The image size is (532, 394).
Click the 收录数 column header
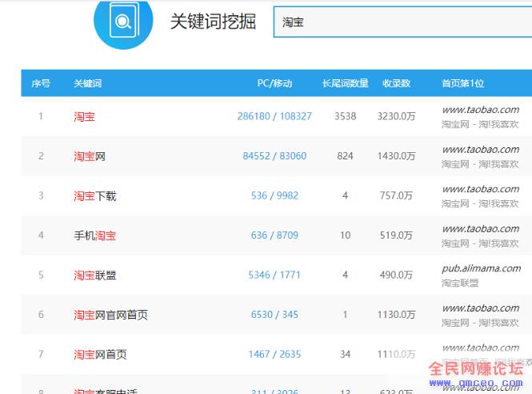(x=396, y=83)
